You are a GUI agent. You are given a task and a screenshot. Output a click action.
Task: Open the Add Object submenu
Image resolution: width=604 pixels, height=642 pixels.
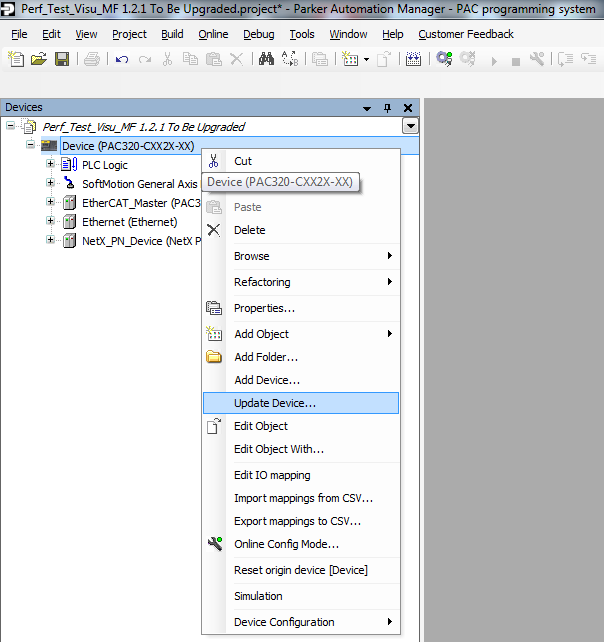point(301,334)
